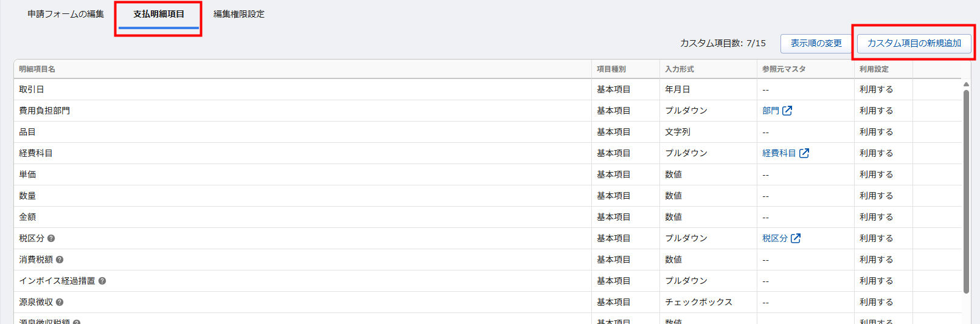Image resolution: width=980 pixels, height=324 pixels.
Task: Click the カスタム項目の新規追加 button
Action: point(914,43)
